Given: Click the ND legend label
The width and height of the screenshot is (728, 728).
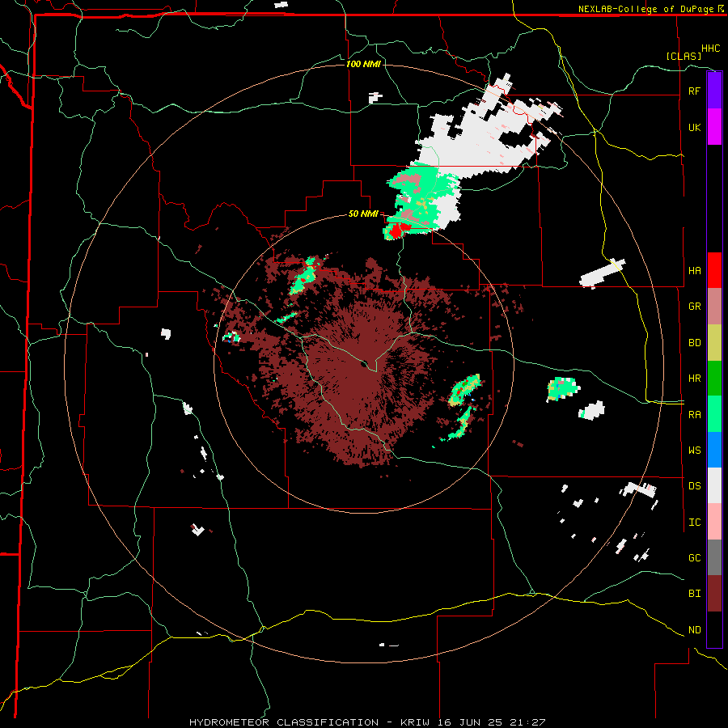Looking at the screenshot, I should click(x=694, y=630).
